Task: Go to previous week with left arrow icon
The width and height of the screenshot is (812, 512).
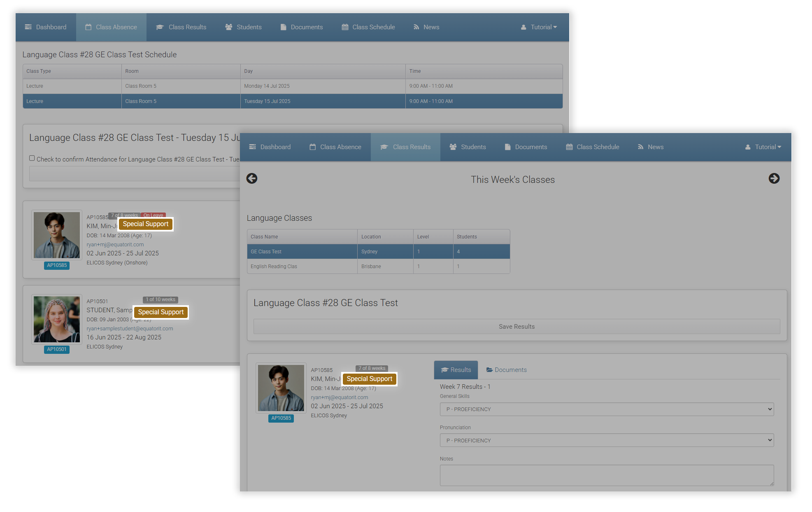Action: coord(252,178)
